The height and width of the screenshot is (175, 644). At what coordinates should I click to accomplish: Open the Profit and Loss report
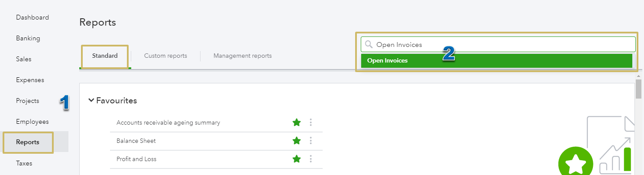[136, 159]
